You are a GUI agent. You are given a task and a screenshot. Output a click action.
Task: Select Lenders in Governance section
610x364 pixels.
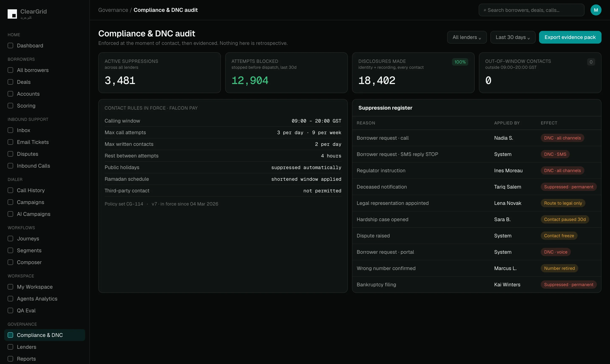[26, 347]
